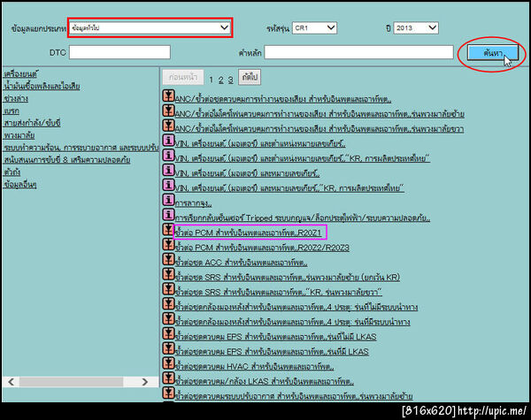
Task: Click the ค้นหา search button
Action: point(493,53)
